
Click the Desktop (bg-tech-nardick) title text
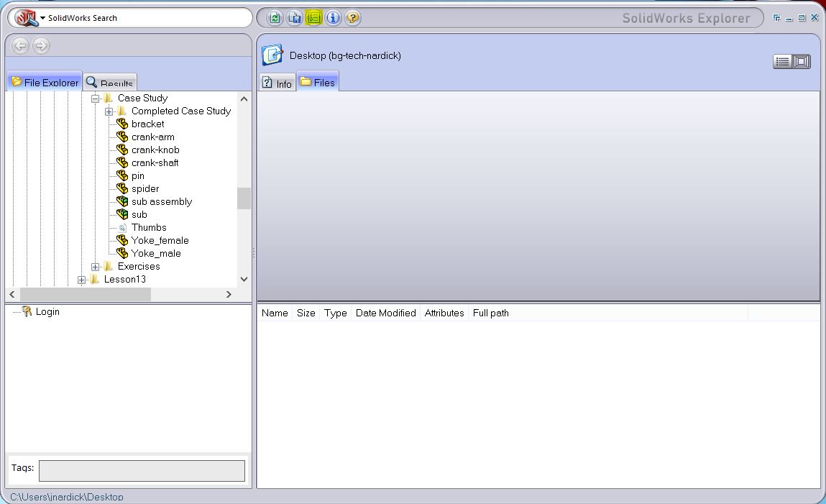coord(345,55)
